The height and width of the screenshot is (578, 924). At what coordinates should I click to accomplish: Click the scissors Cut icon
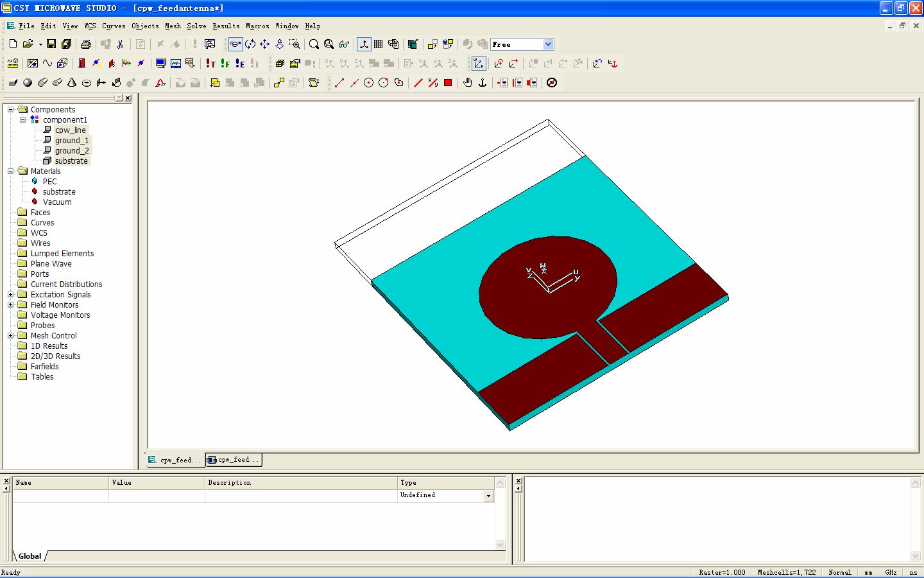(120, 44)
